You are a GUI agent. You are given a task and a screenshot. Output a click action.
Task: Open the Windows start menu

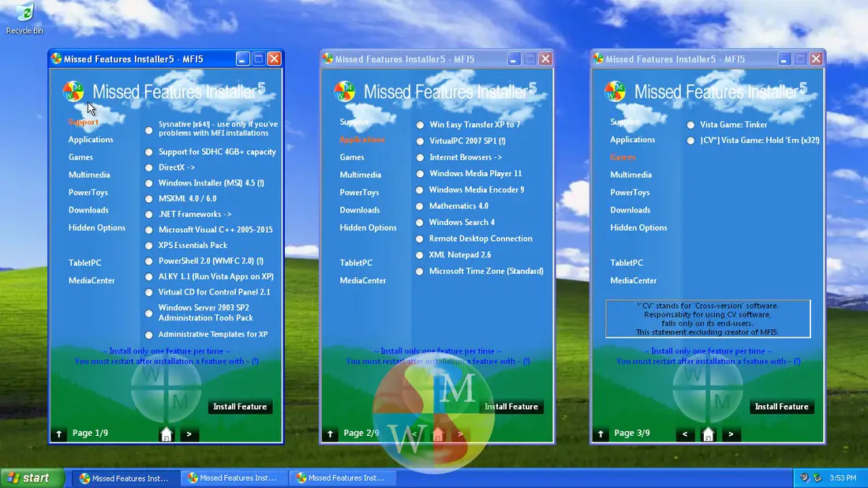32,478
